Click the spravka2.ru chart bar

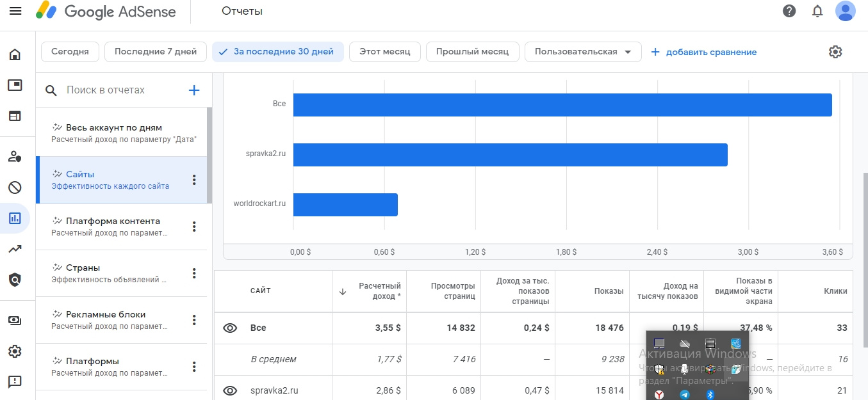(510, 154)
